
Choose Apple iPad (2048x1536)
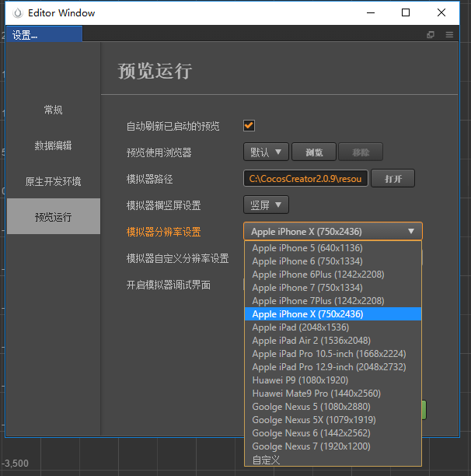click(x=333, y=327)
